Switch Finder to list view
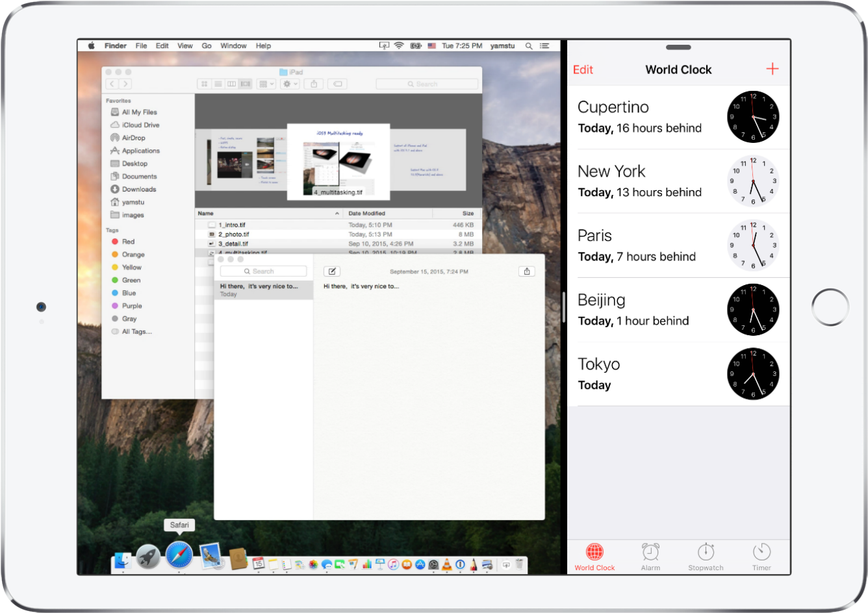 (x=218, y=84)
